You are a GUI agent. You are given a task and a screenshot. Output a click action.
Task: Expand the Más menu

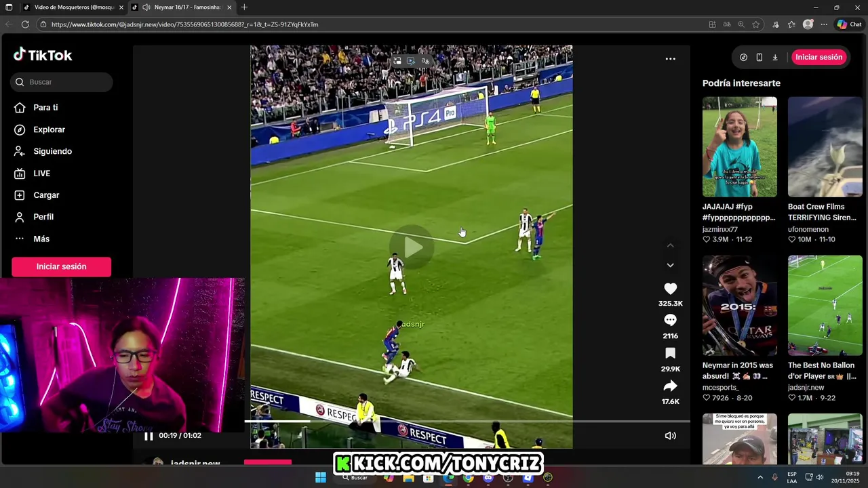41,239
